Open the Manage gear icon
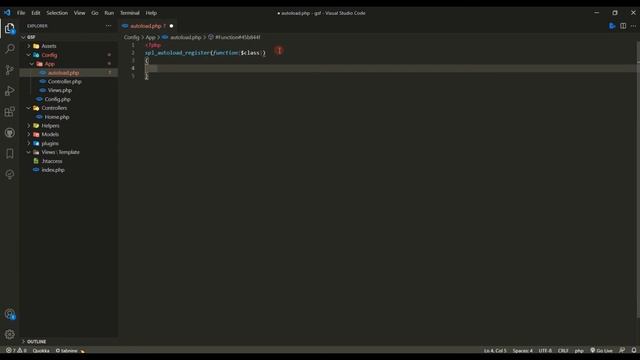 click(x=10, y=334)
